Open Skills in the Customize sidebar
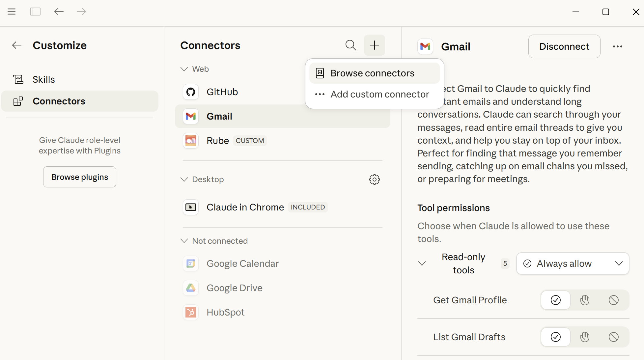644x360 pixels. (x=44, y=79)
